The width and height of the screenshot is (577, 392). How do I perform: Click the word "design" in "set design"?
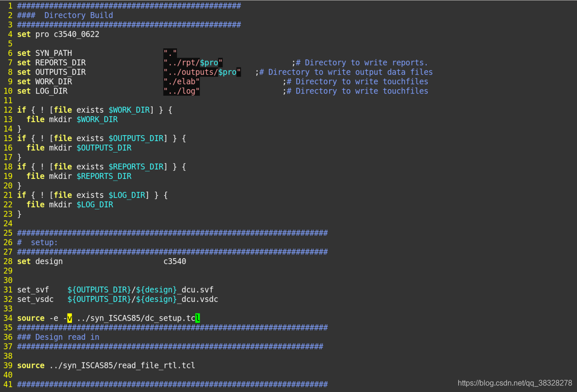(49, 261)
